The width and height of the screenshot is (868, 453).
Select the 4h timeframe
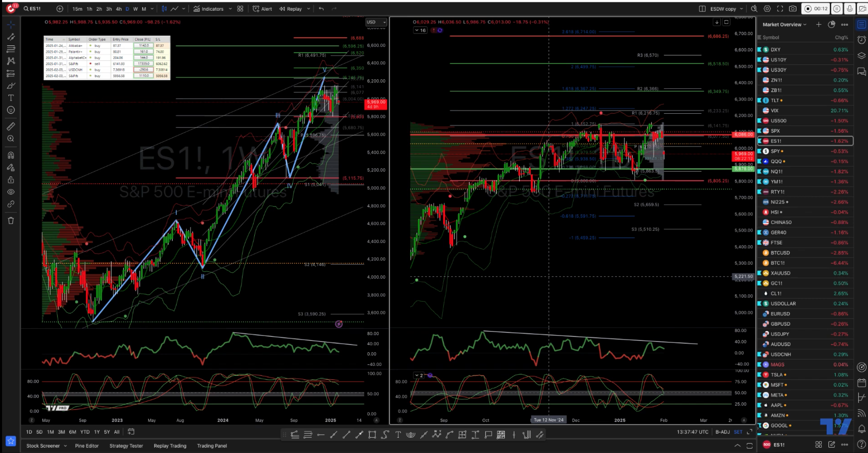click(119, 9)
